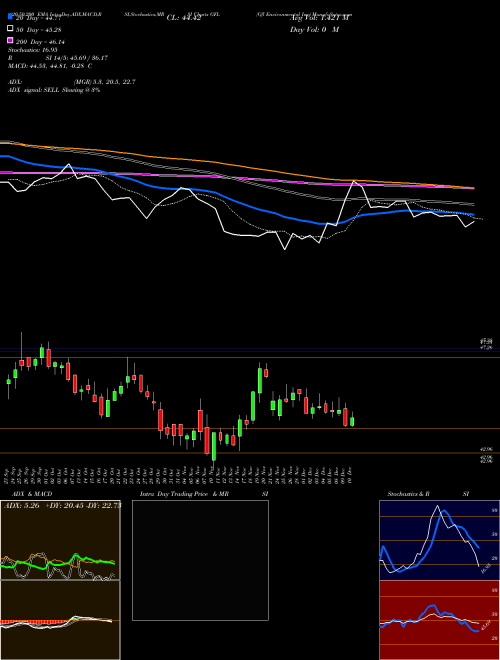
Task: Click the 'MACD: 44.53, 44.81, -0.28' line
Action: 50,66
